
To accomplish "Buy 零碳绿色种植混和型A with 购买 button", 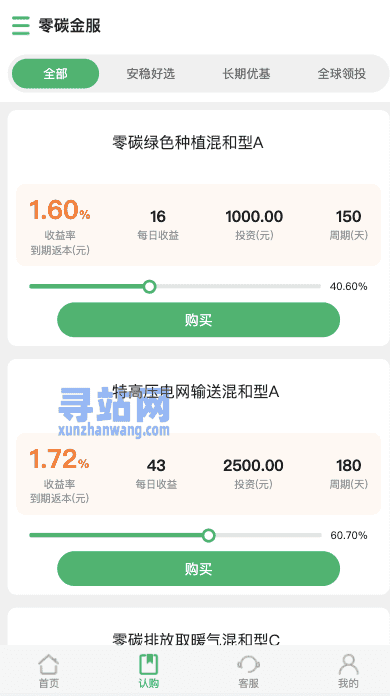I will tap(198, 320).
